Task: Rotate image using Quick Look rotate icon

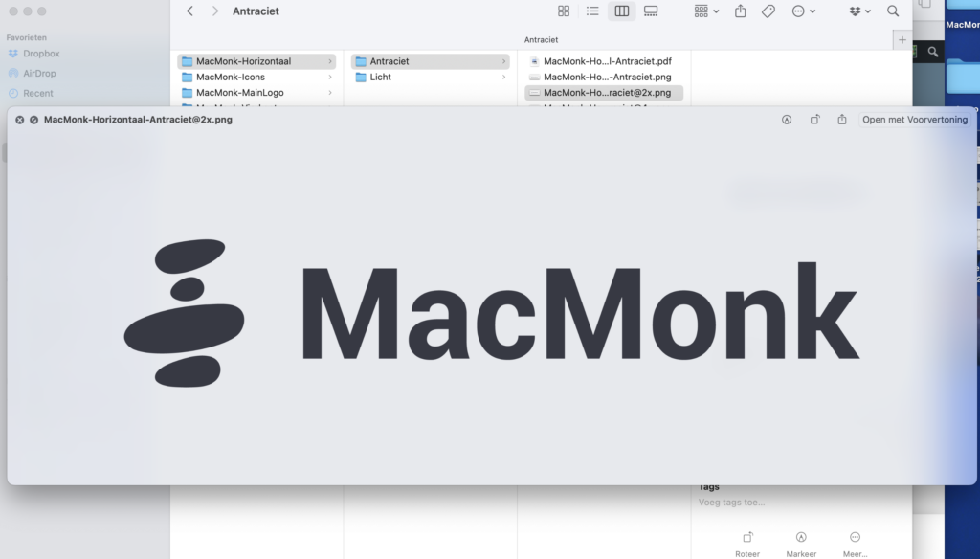Action: coord(814,120)
